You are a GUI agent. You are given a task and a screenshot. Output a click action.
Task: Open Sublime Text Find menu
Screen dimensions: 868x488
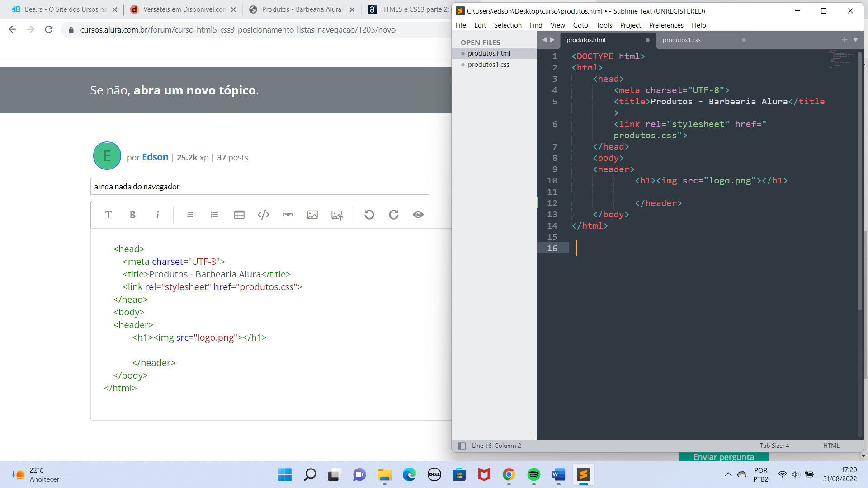pyautogui.click(x=536, y=25)
